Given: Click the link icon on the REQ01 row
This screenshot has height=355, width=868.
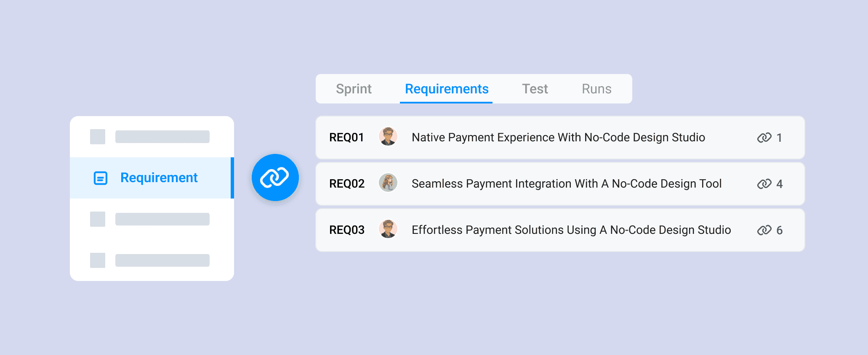Looking at the screenshot, I should click(x=764, y=138).
